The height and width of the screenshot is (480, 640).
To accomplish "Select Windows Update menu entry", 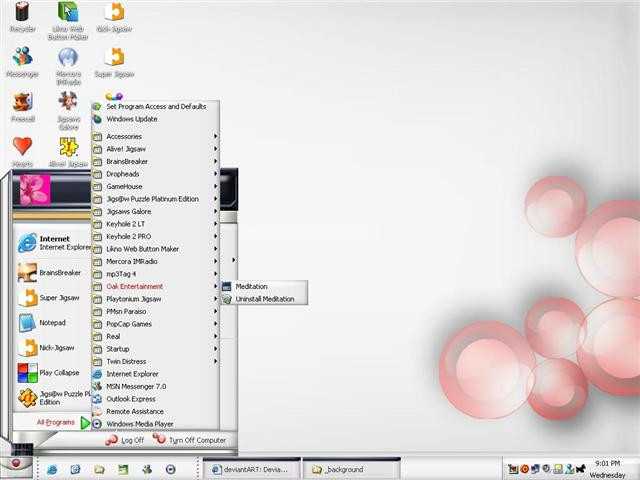I will (x=156, y=119).
